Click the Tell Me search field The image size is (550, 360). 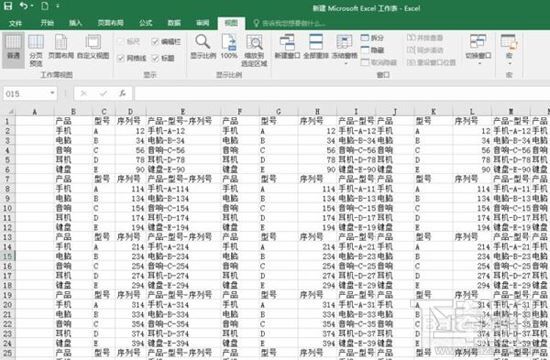[289, 24]
